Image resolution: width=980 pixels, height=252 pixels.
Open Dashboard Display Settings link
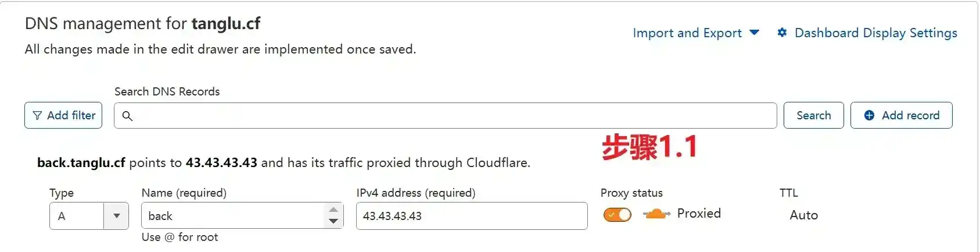(x=875, y=33)
